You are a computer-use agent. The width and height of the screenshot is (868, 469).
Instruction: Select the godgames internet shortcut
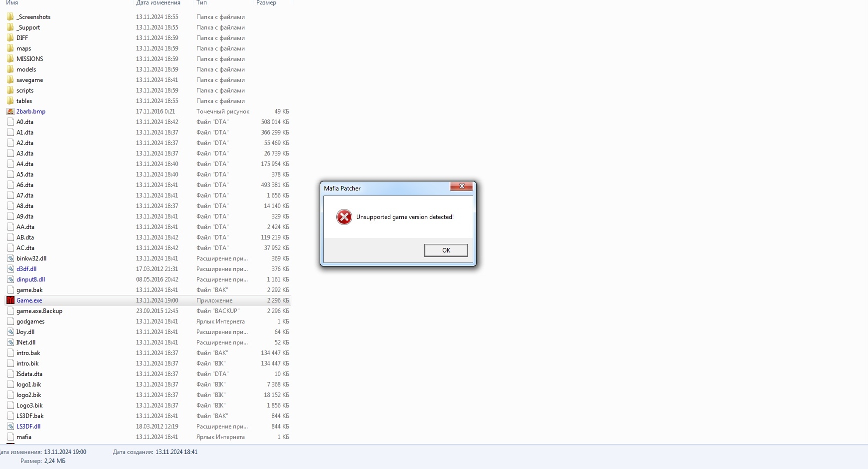(30, 321)
